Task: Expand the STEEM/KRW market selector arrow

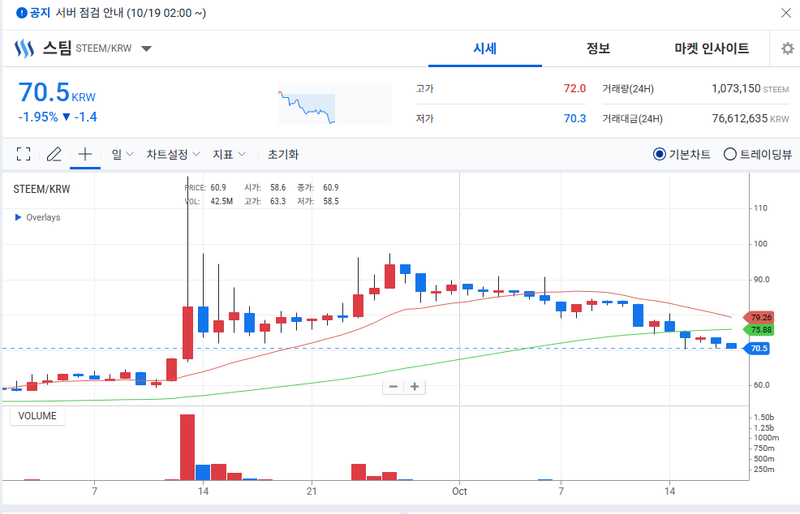Action: tap(146, 48)
